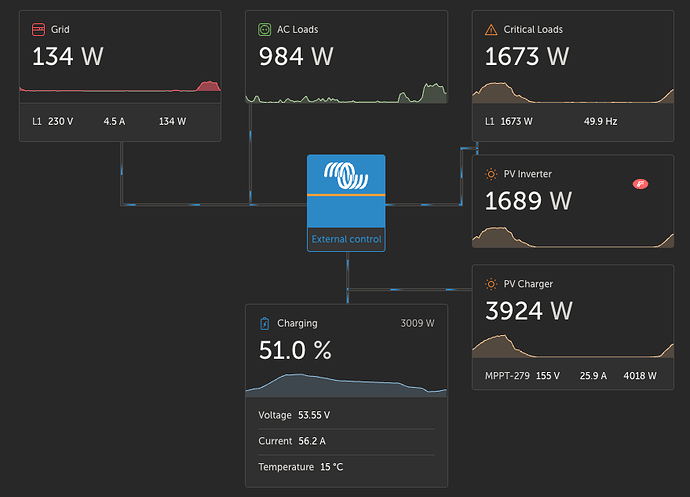Click the battery Voltage 53.55 V row
The width and height of the screenshot is (690, 497).
pos(346,415)
